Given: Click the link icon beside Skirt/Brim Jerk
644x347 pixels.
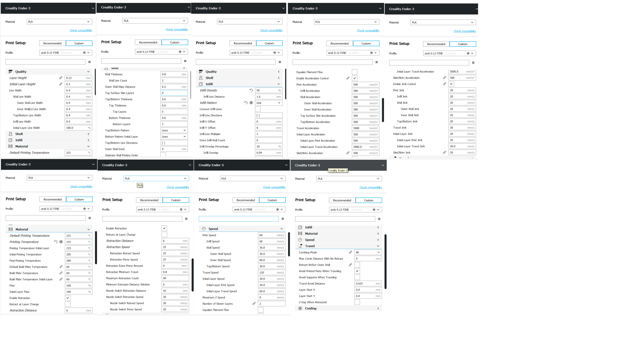Looking at the screenshot, I should tap(444, 152).
